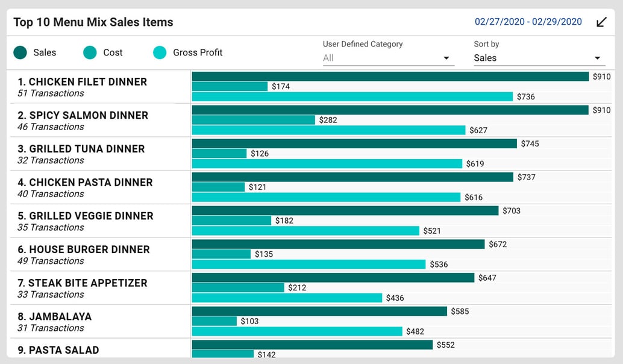Click the Gross Profit legend dot icon
Screen dimensions: 623x364
(160, 52)
